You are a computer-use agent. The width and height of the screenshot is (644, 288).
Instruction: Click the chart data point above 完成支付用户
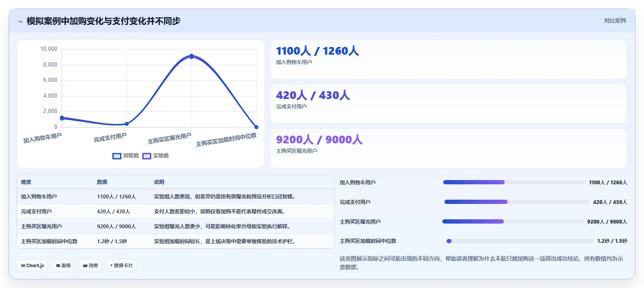126,124
